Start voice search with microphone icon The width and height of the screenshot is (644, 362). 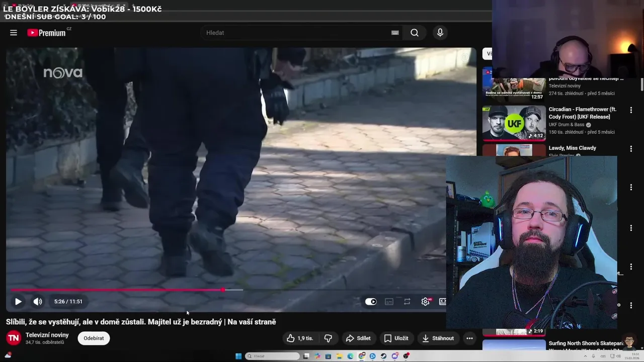(440, 33)
